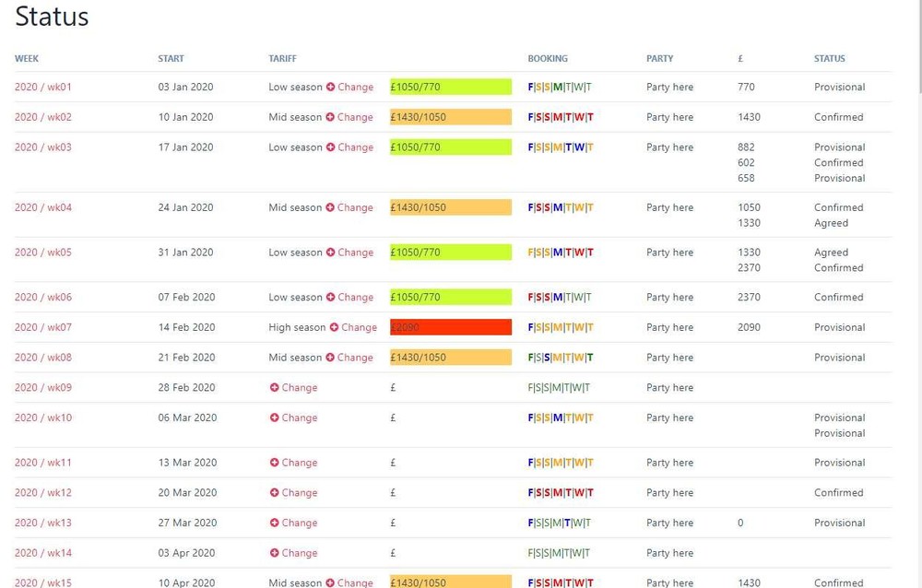The image size is (922, 588).
Task: Open the 2020 / wk13 week link
Action: coord(42,523)
